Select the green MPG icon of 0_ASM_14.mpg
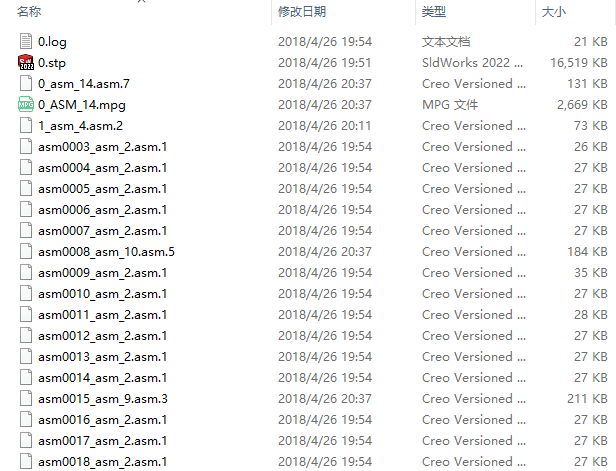The width and height of the screenshot is (616, 471). (x=26, y=105)
